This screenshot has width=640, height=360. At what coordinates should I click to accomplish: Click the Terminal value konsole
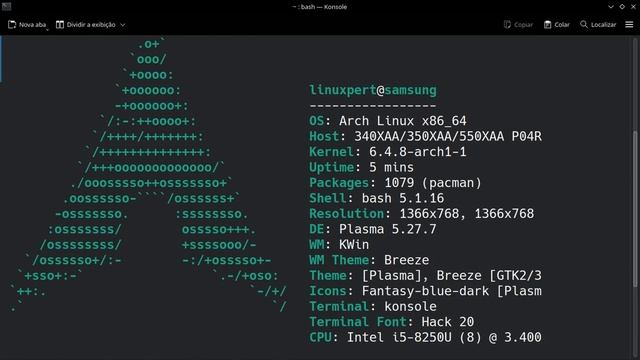pos(410,307)
